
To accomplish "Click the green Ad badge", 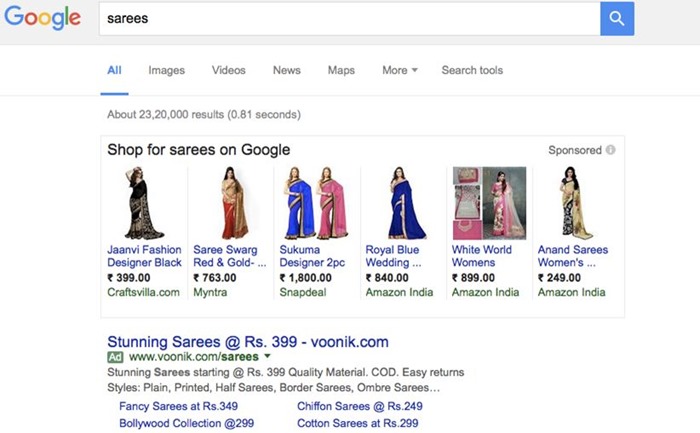I will click(x=115, y=357).
